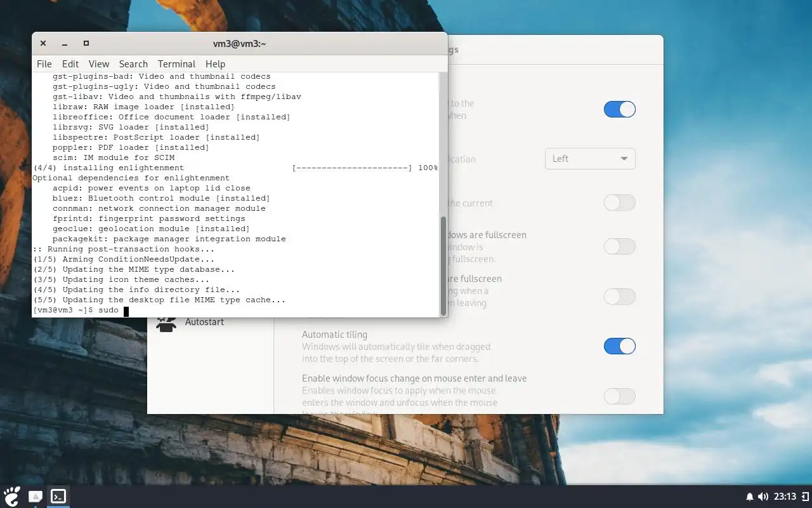Screen dimensions: 812x508
Task: Click 'geoclue: geolocation module [installed]' line
Action: [x=152, y=229]
